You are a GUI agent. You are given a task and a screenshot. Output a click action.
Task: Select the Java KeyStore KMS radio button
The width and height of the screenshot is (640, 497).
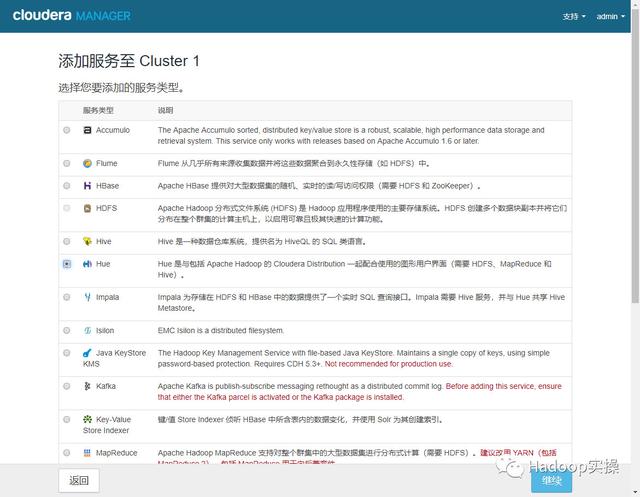point(67,353)
